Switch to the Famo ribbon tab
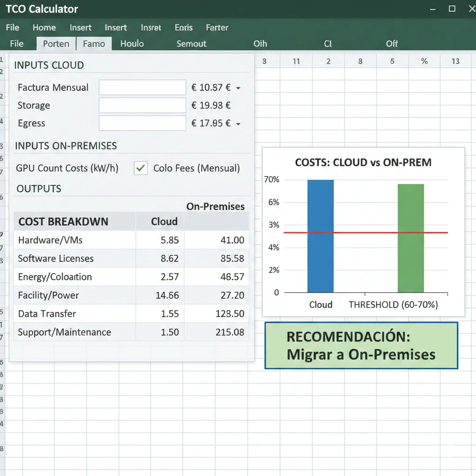 [94, 44]
